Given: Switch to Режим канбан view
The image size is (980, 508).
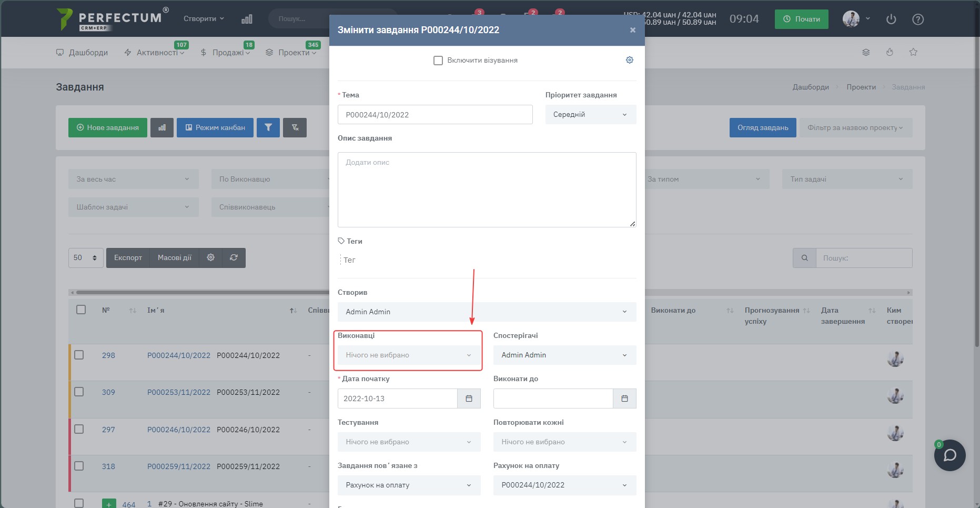Looking at the screenshot, I should click(215, 127).
